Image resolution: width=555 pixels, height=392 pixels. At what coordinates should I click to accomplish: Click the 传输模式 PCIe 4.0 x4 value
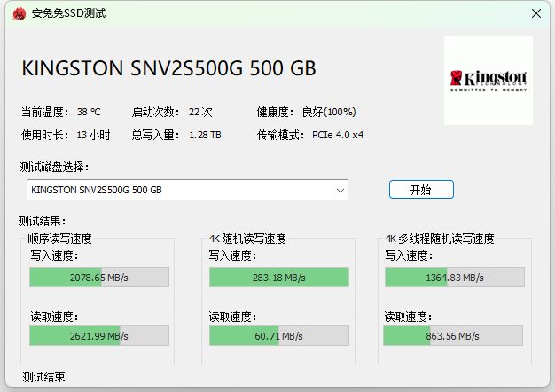(338, 136)
